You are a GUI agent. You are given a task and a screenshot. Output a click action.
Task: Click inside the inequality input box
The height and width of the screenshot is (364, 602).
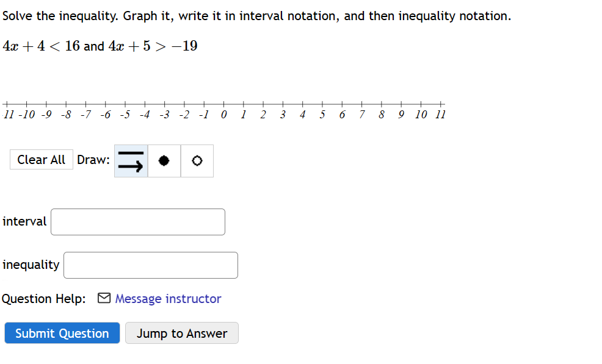[x=150, y=265]
